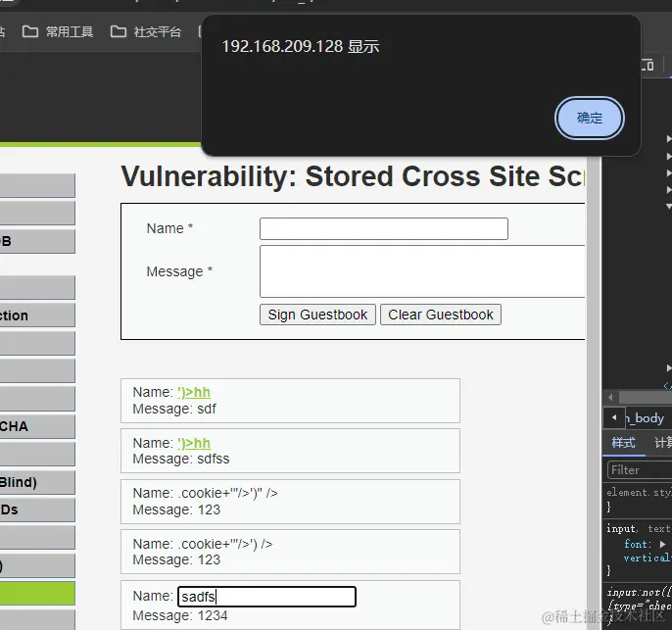Select the 计算 tab in DevTools
The width and height of the screenshot is (672, 630).
(x=662, y=443)
